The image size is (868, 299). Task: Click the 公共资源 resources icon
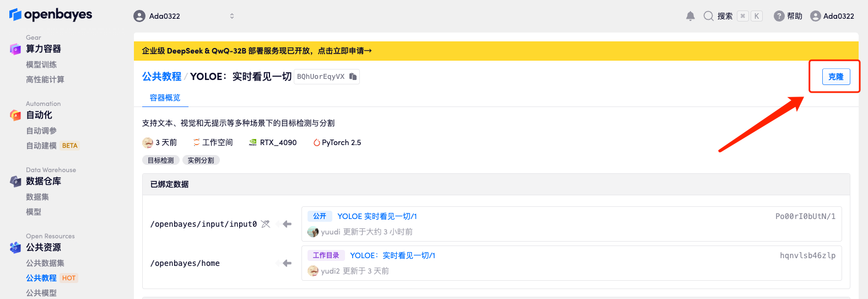[x=15, y=248]
